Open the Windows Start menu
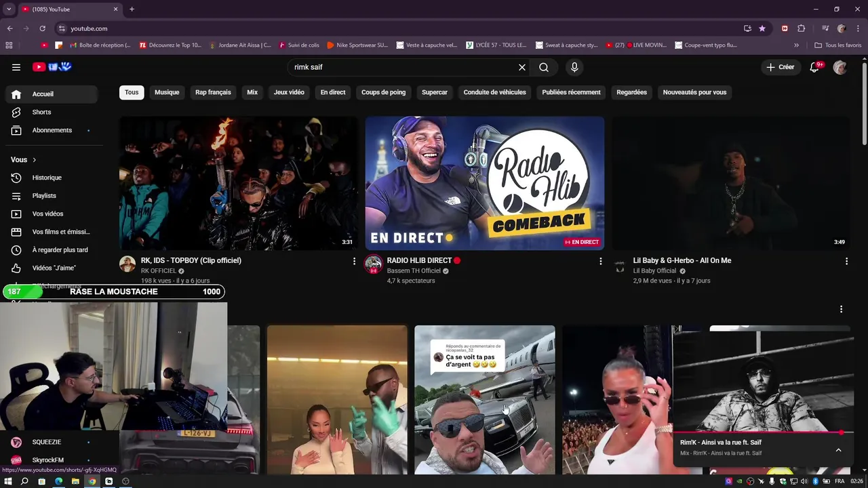Viewport: 868px width, 488px height. click(x=8, y=481)
